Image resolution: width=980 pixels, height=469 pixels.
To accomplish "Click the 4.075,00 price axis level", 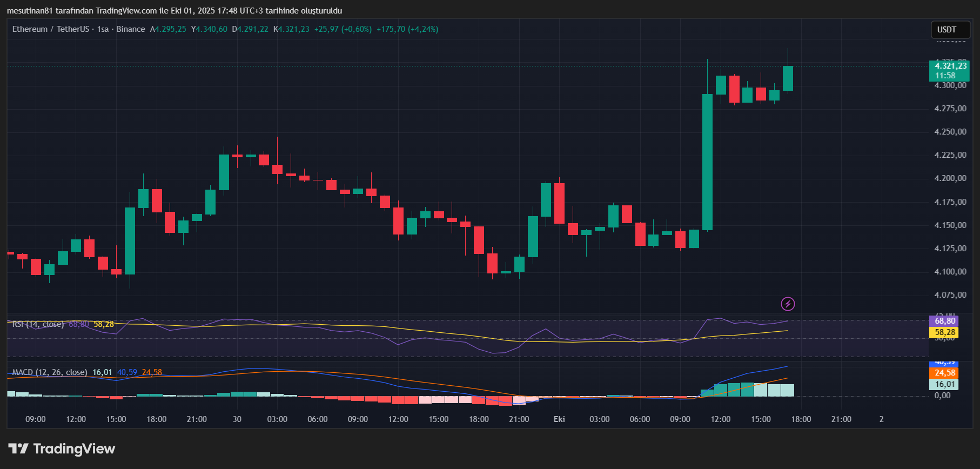I will coord(950,295).
